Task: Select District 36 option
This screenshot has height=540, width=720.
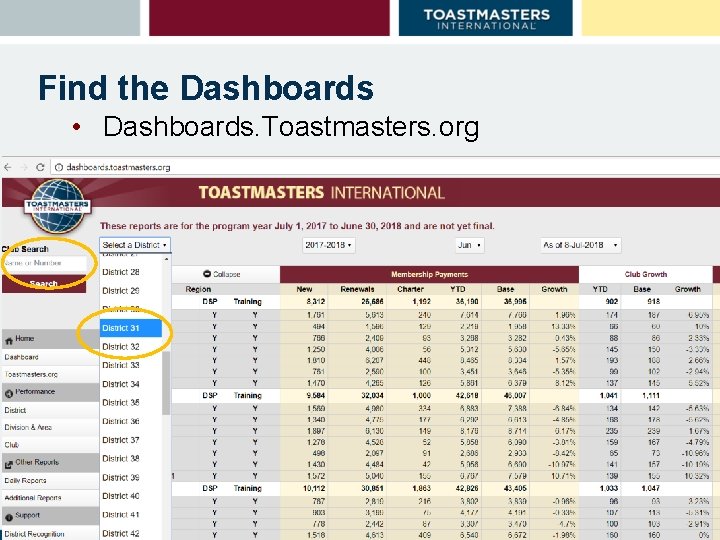Action: pyautogui.click(x=131, y=422)
